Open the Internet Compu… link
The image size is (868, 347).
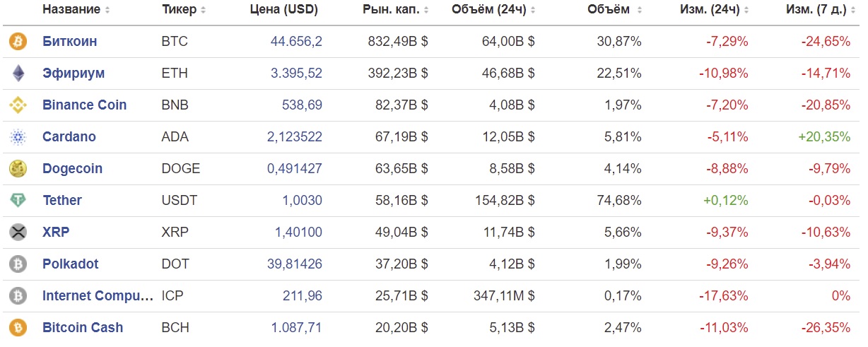(x=98, y=296)
